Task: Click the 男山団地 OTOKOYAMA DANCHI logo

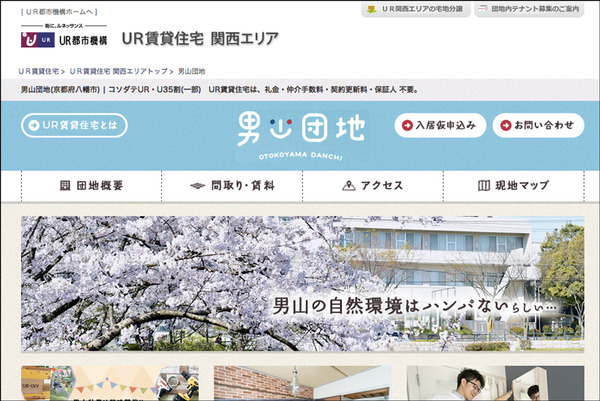Action: click(x=301, y=136)
